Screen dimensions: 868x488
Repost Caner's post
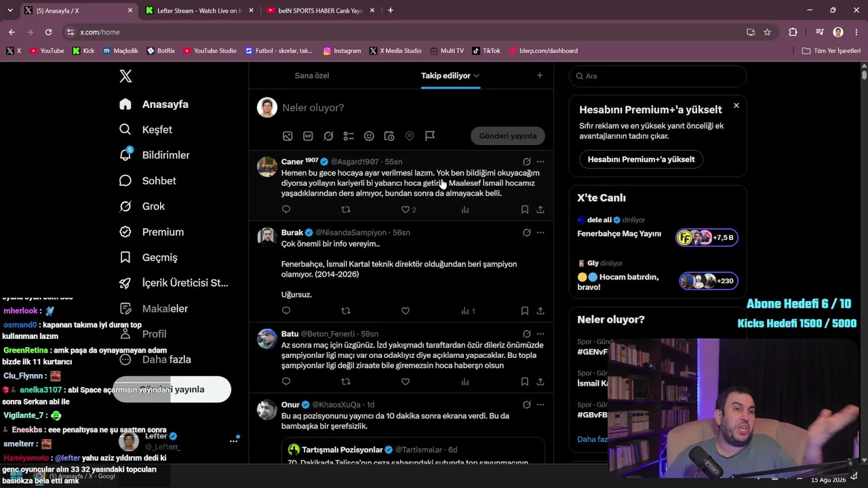click(x=346, y=209)
